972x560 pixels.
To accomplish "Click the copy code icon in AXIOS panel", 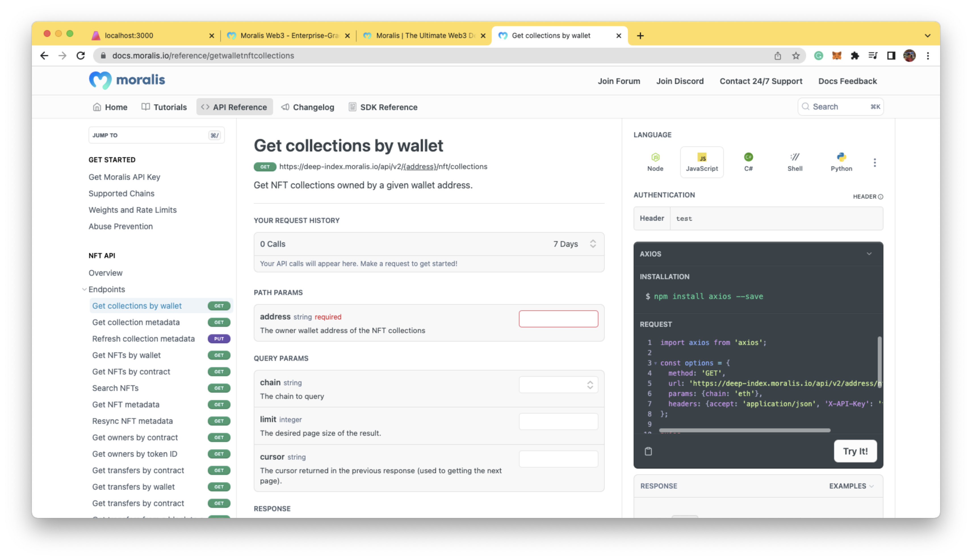I will click(x=648, y=450).
